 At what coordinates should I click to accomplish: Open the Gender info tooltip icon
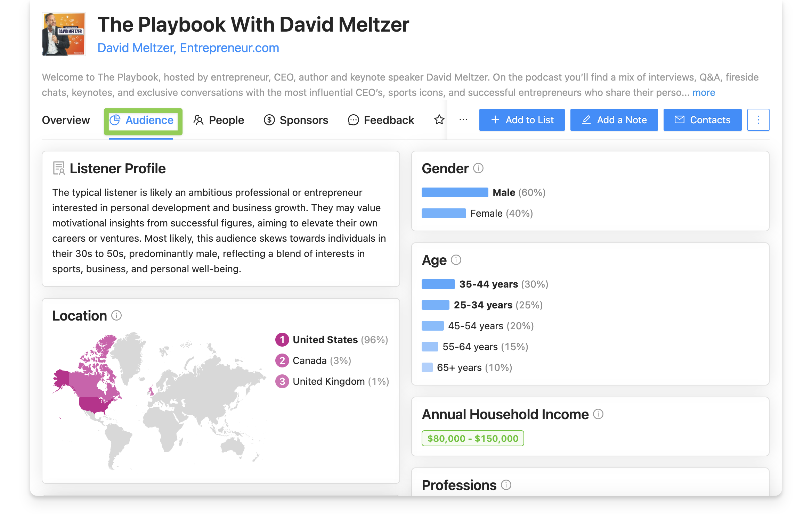[x=478, y=168]
